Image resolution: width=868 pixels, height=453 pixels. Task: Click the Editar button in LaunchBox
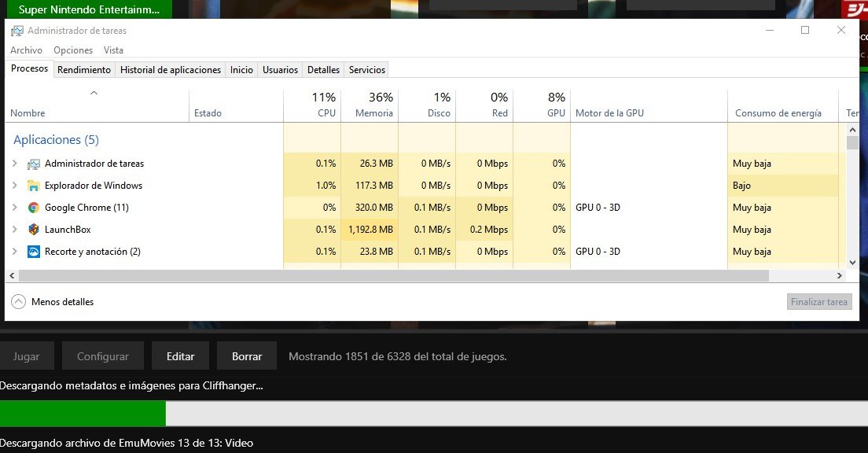181,356
